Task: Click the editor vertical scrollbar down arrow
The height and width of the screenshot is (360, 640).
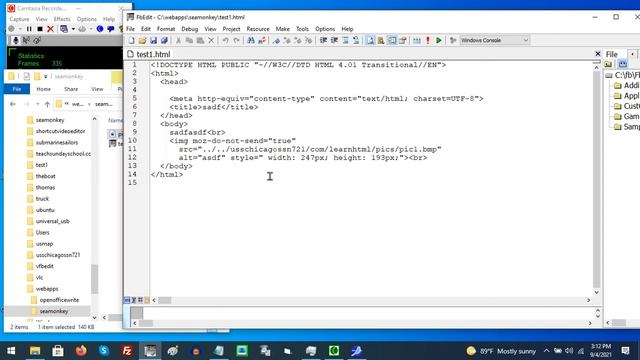Action: coord(596,292)
